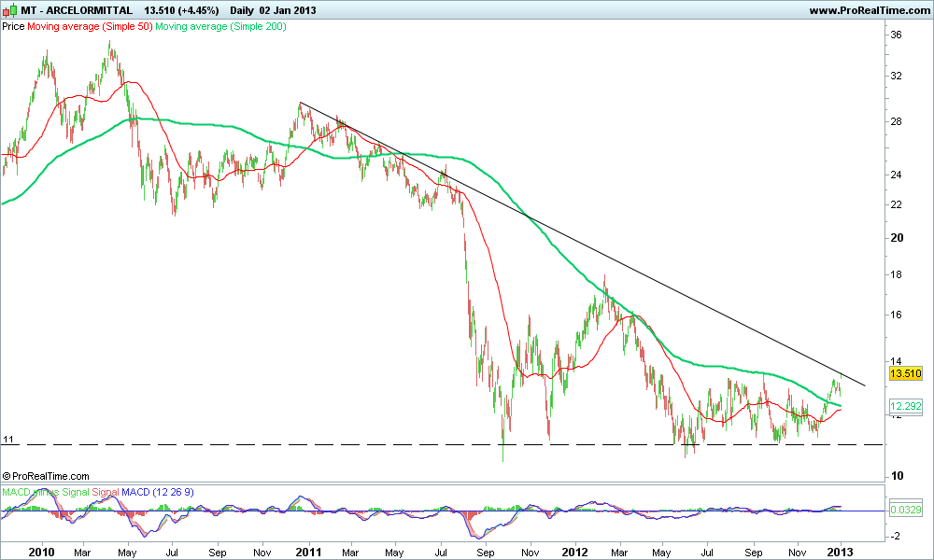Click the 13.510 (+4.45%) quote in header

[181, 10]
